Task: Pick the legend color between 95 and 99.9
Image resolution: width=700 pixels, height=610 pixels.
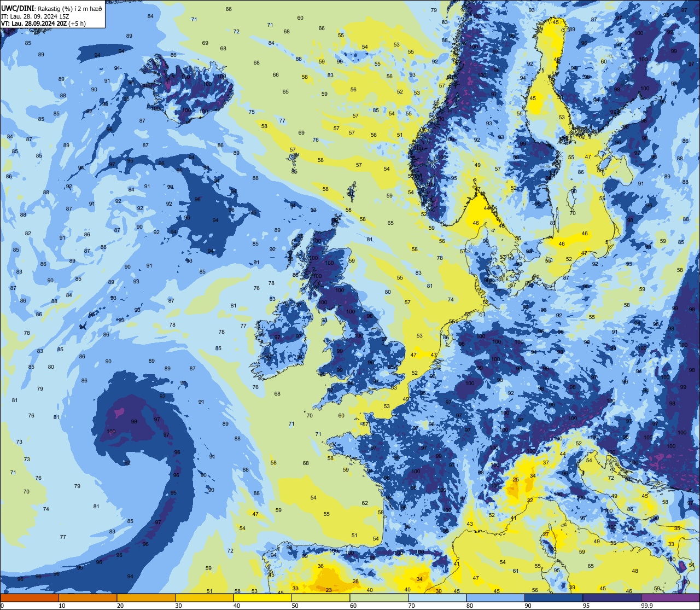Action: point(612,597)
